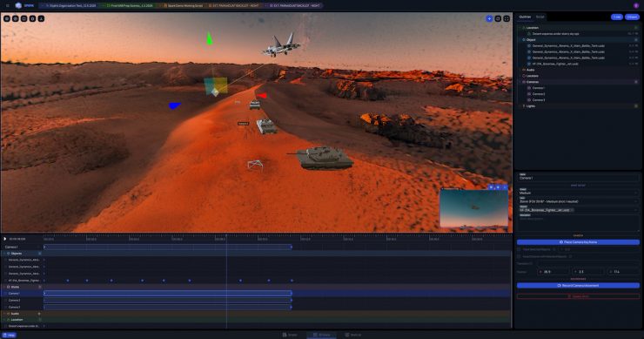Click the Help button in the status bar
644x339 pixels.
pos(9,335)
